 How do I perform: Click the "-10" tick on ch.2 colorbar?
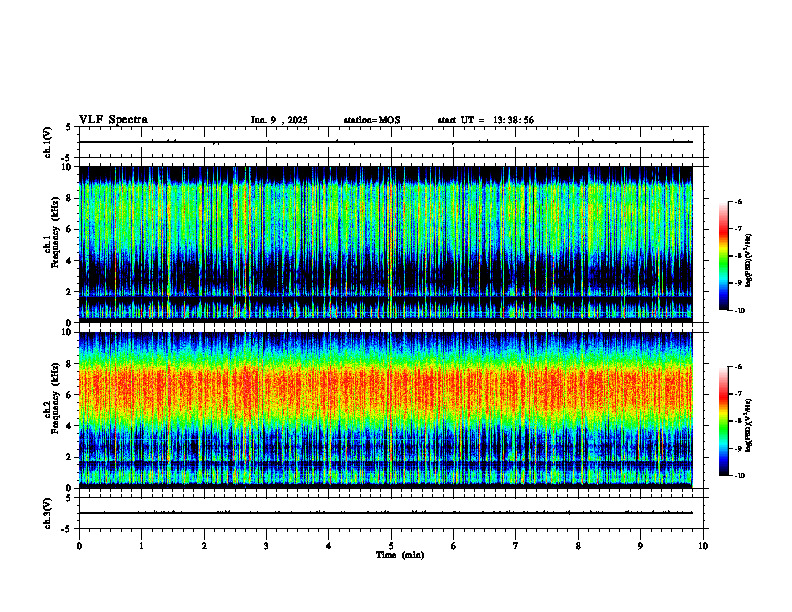740,476
